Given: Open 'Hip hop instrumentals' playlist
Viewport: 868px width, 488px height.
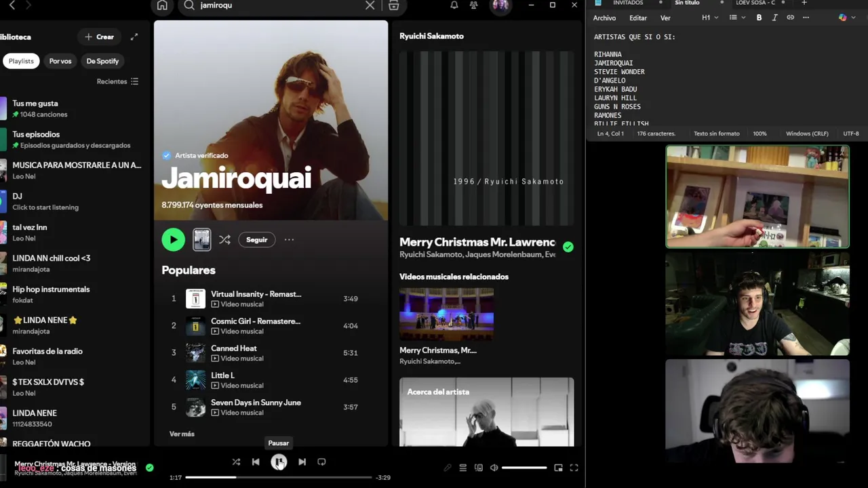Looking at the screenshot, I should 71,294.
